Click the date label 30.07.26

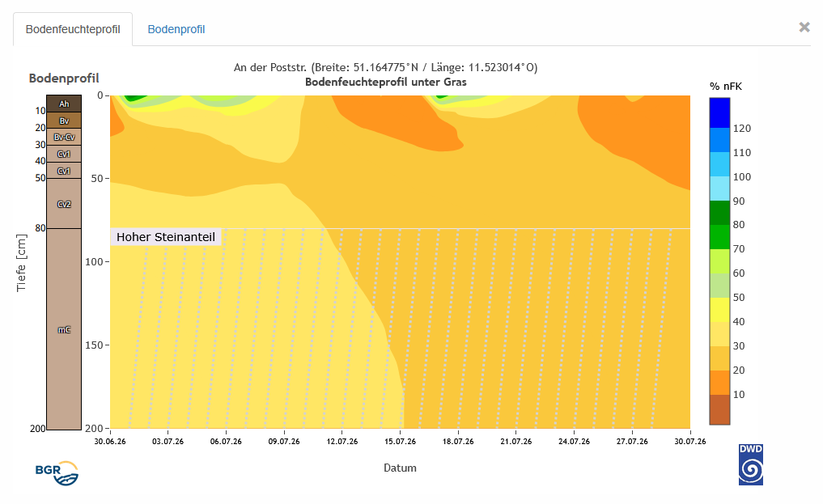click(x=690, y=442)
